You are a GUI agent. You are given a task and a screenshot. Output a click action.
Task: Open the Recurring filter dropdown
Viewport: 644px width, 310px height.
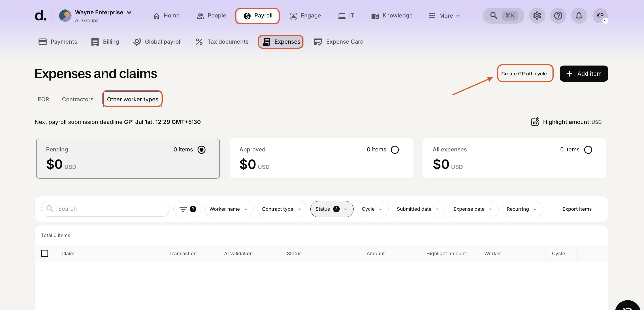coord(522,209)
